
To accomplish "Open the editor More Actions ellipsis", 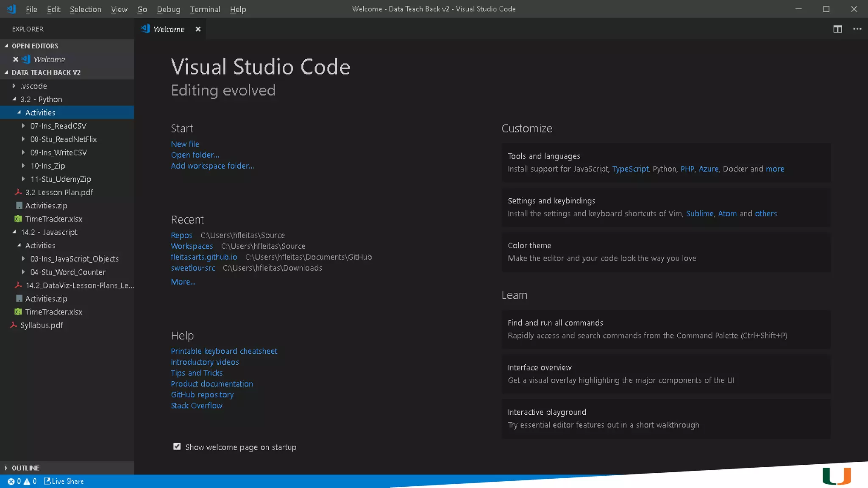I will (x=857, y=29).
